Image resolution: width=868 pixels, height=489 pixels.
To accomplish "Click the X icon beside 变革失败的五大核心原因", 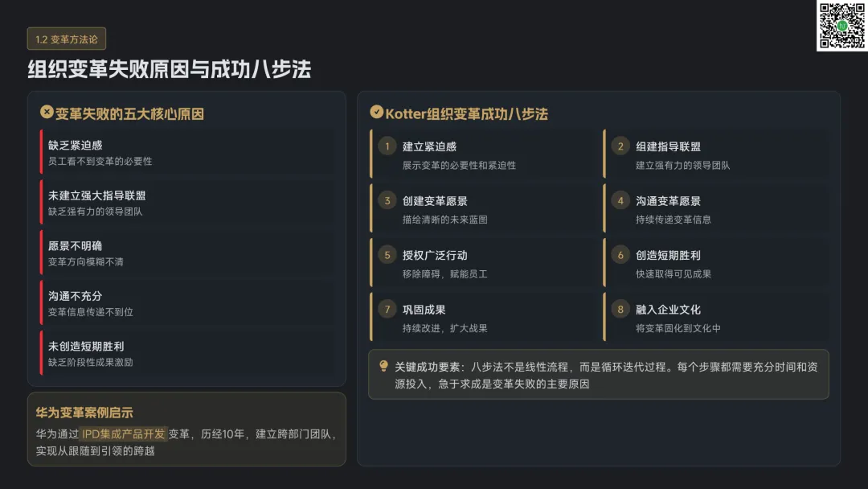I will coord(47,113).
